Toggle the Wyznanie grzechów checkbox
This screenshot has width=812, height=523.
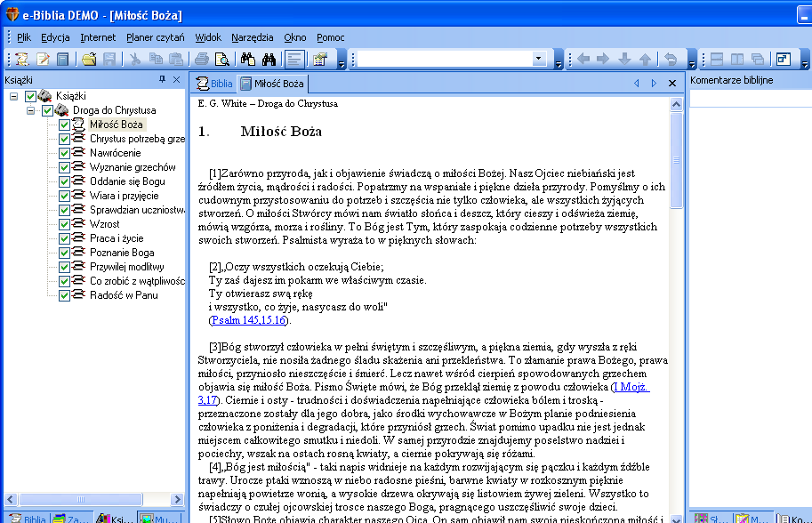point(64,167)
